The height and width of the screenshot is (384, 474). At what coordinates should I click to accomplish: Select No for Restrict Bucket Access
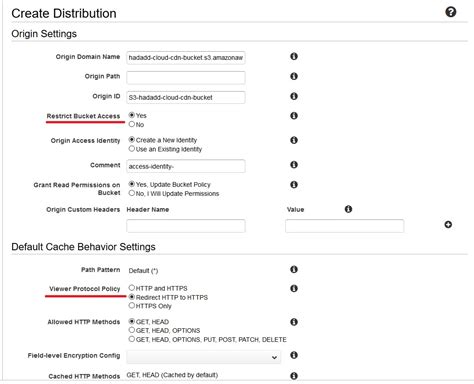click(132, 124)
